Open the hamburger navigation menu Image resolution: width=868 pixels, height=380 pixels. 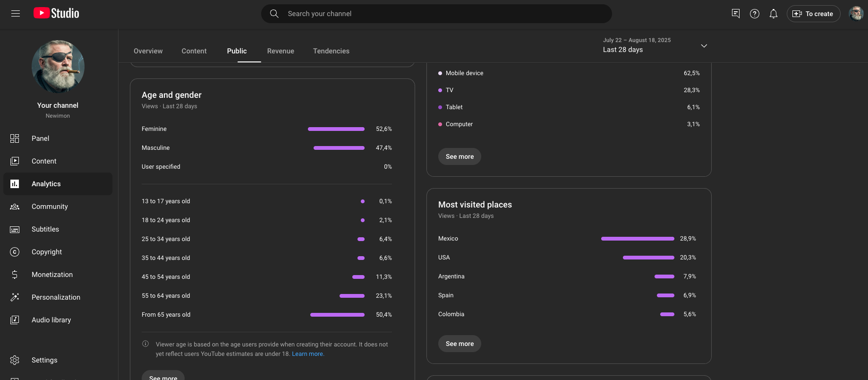click(16, 14)
